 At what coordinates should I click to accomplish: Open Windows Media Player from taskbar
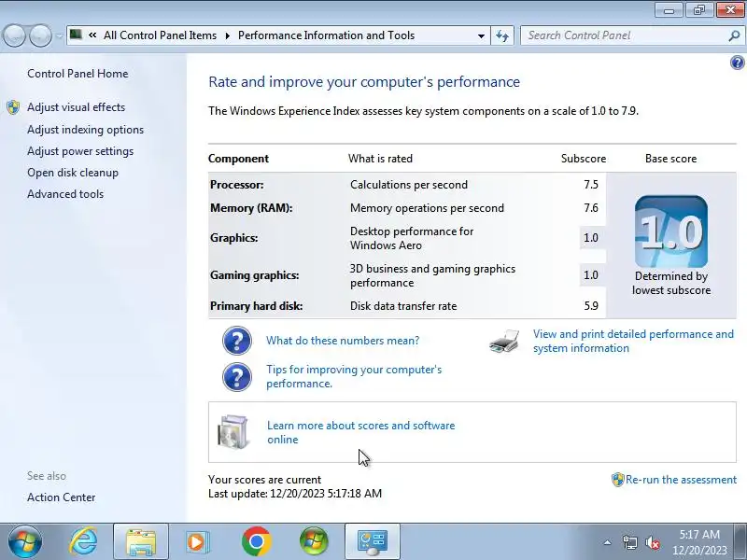coord(196,542)
